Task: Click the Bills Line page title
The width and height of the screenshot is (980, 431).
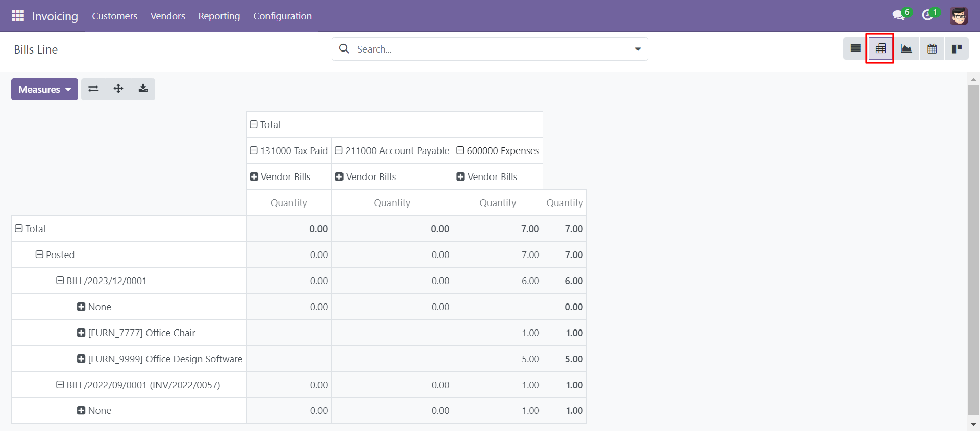Action: point(36,49)
